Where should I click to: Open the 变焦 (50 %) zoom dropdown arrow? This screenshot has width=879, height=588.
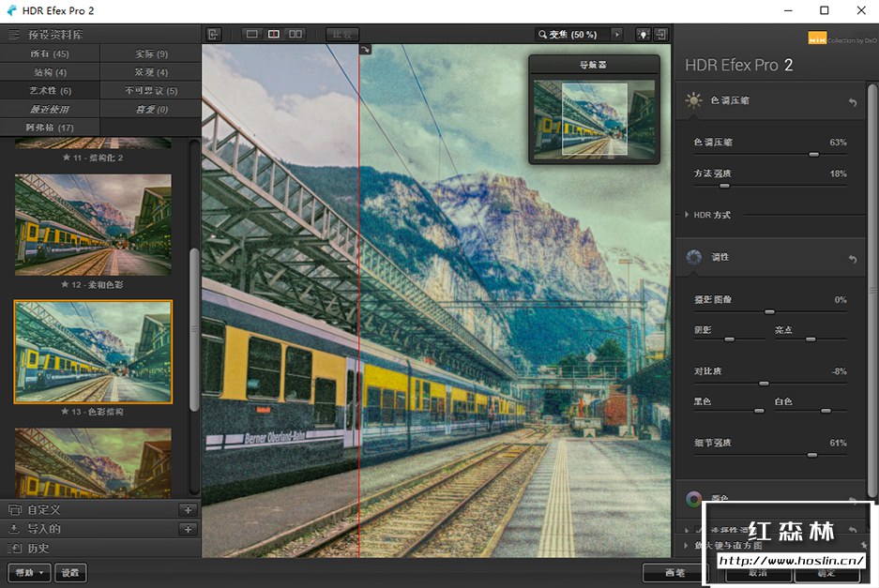pyautogui.click(x=616, y=35)
